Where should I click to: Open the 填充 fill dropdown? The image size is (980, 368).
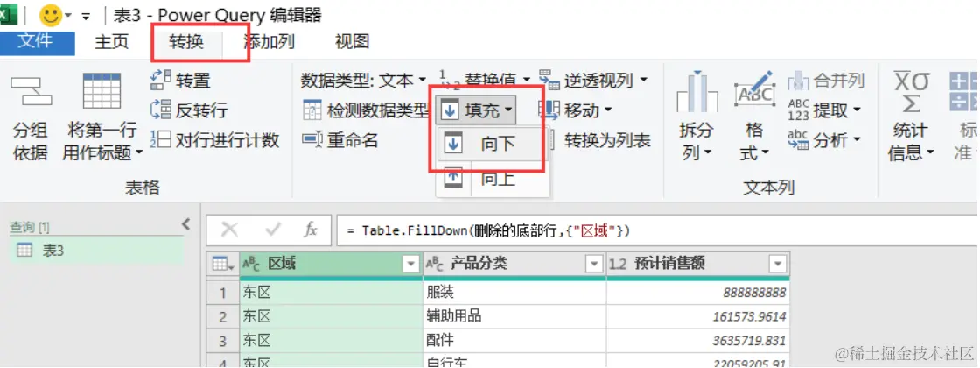click(478, 110)
